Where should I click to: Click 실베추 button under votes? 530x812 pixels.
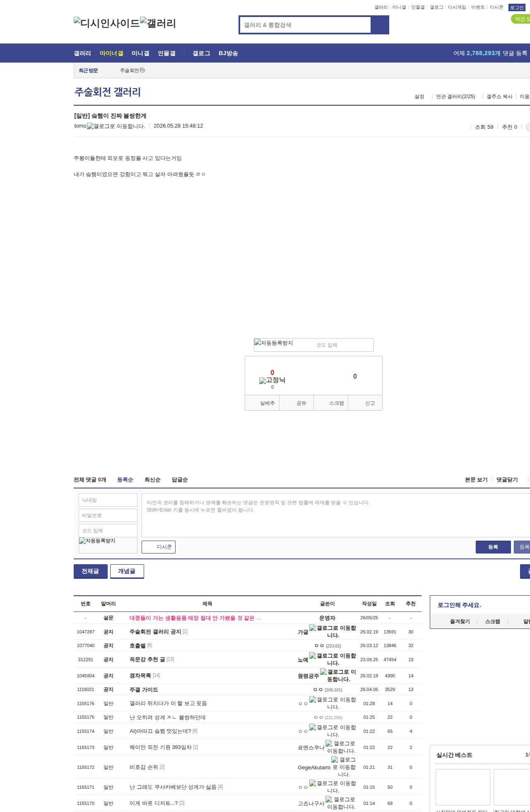262,403
